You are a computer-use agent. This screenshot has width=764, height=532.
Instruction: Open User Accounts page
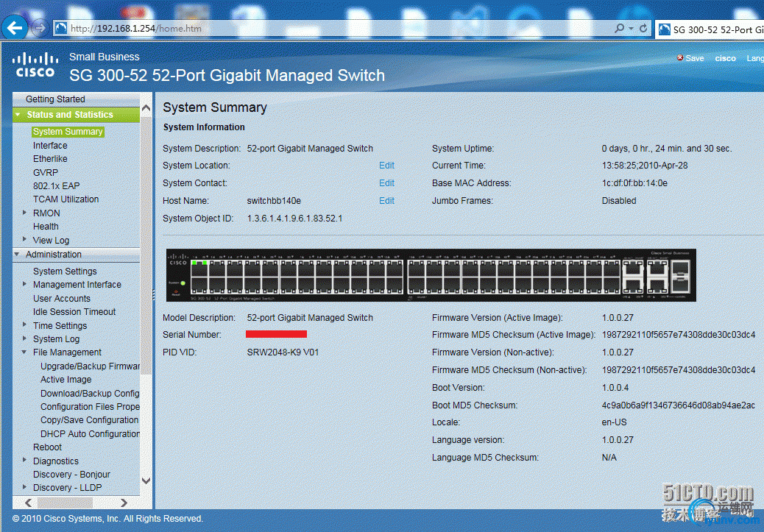[x=61, y=298]
